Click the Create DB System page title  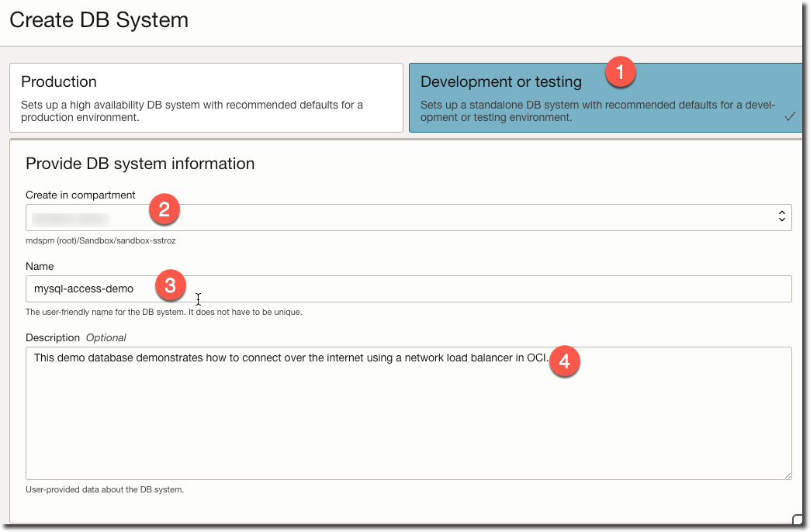[x=99, y=20]
